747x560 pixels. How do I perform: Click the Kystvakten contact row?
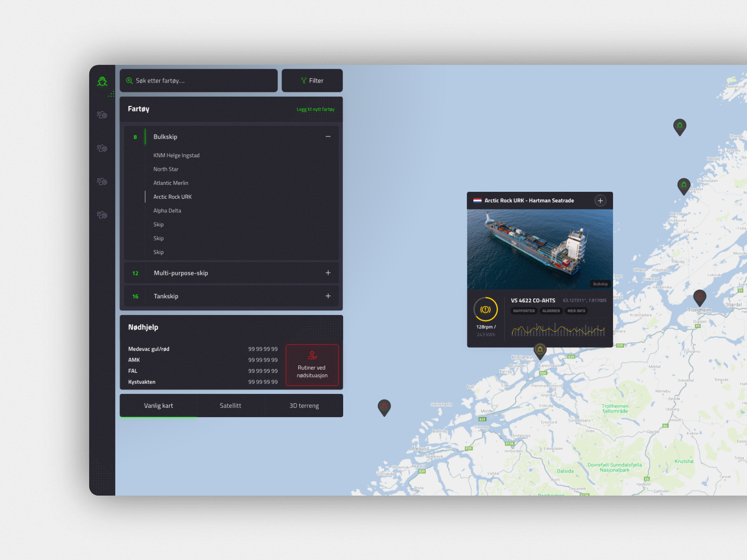tap(203, 382)
